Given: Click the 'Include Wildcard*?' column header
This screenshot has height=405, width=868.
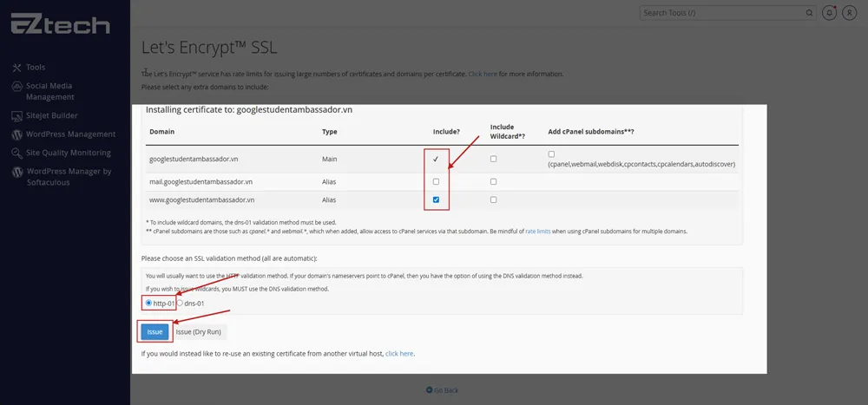Looking at the screenshot, I should pyautogui.click(x=508, y=132).
